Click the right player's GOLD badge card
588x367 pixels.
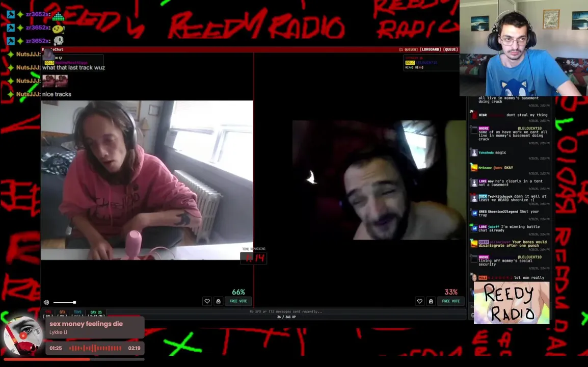[x=431, y=63]
